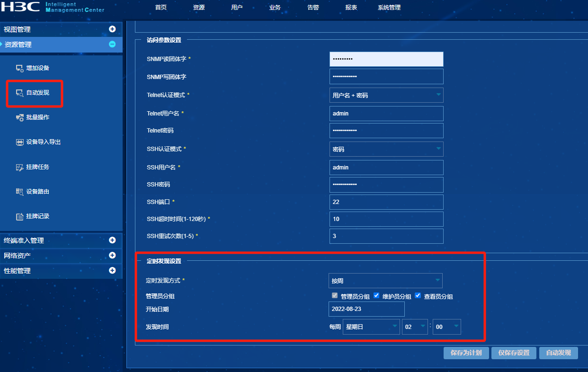The width and height of the screenshot is (588, 372).
Task: Open 挂牌任务 in the sidebar
Action: tap(38, 167)
